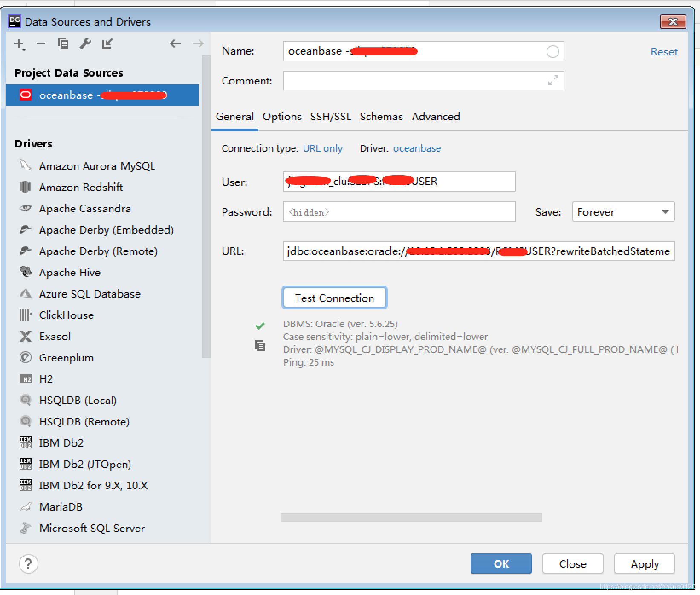
Task: Change Connection type URL only
Action: click(323, 148)
